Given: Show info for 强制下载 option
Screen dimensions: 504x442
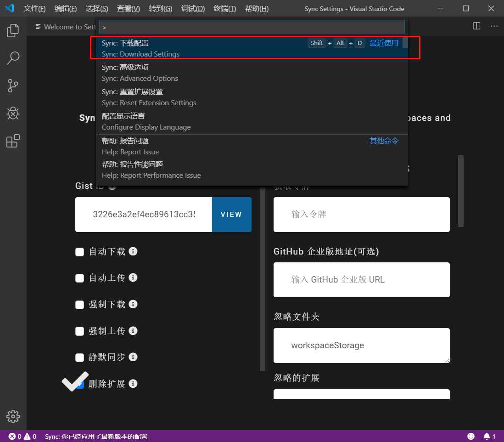Looking at the screenshot, I should 133,304.
